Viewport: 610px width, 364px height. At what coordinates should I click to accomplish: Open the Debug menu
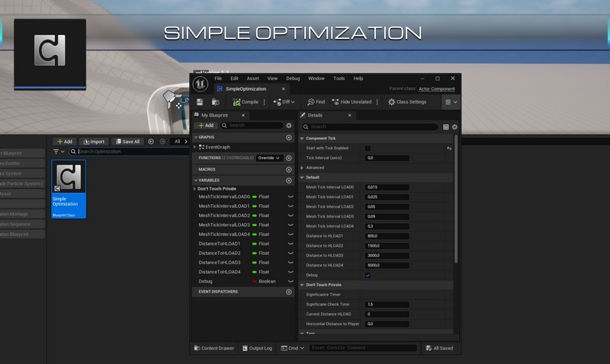(x=293, y=78)
